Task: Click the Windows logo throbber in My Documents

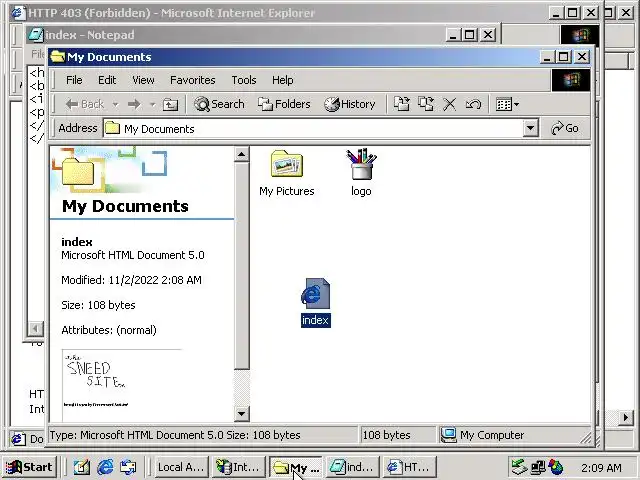Action: pos(571,80)
